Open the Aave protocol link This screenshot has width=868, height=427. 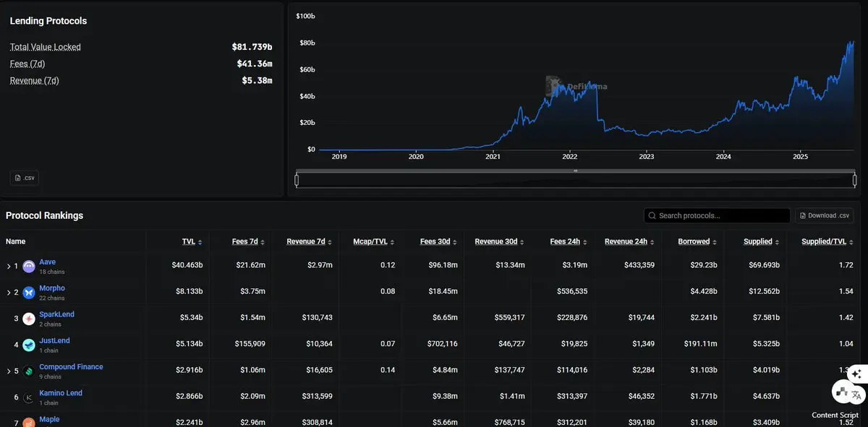[47, 262]
